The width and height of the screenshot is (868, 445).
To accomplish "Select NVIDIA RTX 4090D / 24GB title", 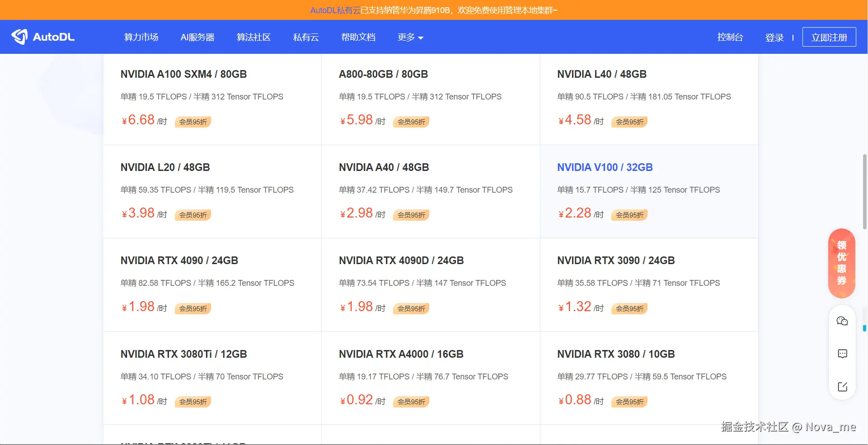I will click(x=401, y=260).
